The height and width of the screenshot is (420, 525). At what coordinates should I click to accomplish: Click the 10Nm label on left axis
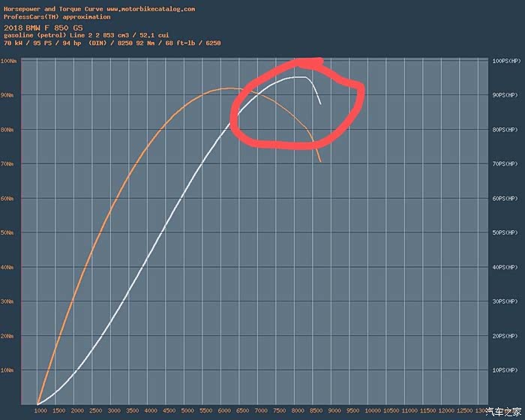click(x=9, y=370)
